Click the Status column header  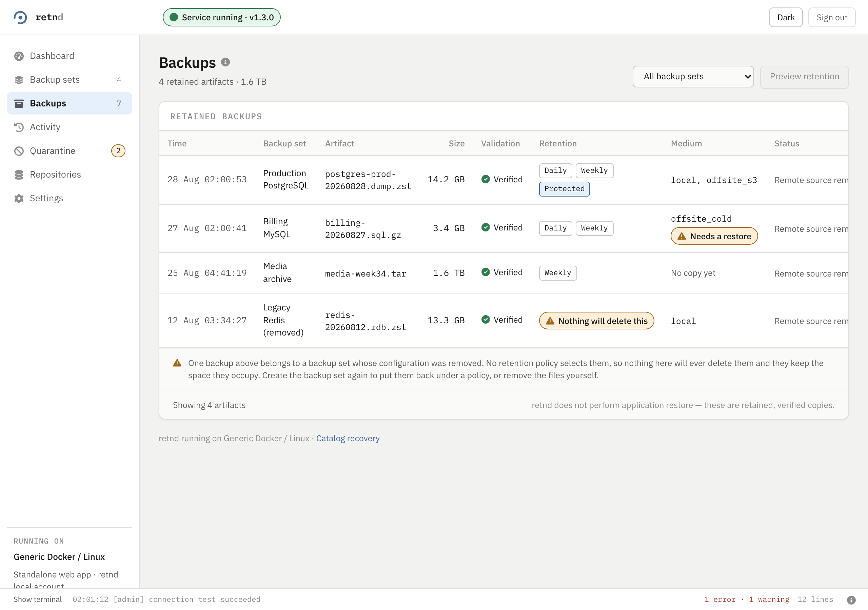(787, 144)
